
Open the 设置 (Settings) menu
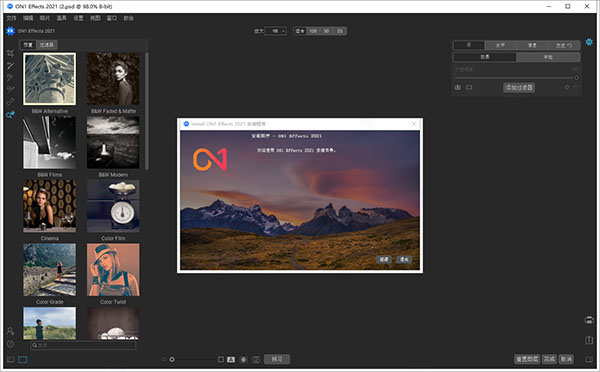(x=78, y=18)
